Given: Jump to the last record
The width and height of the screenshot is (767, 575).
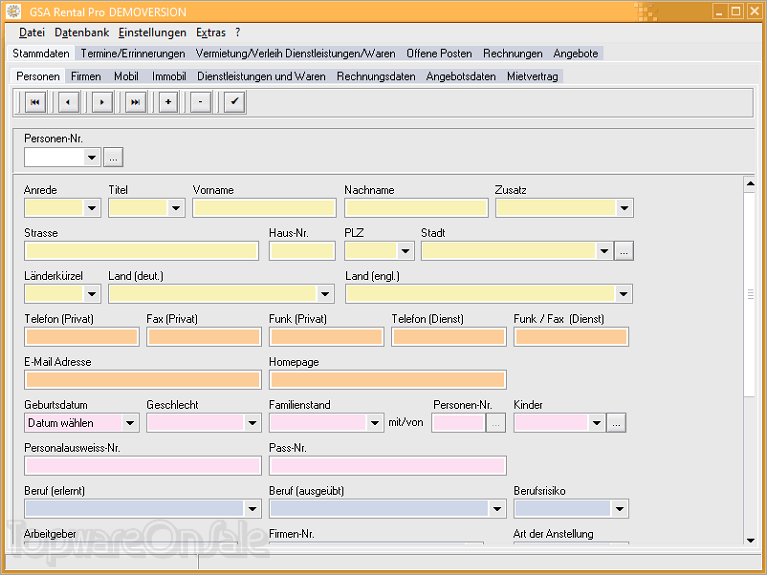Looking at the screenshot, I should 135,102.
